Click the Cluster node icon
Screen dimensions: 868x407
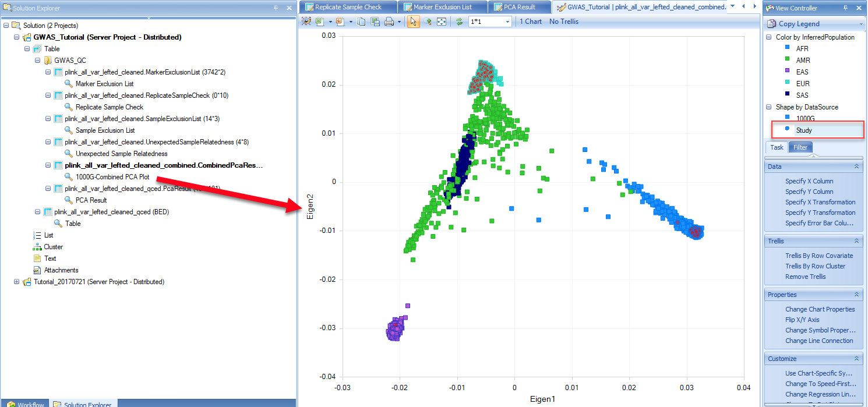37,247
